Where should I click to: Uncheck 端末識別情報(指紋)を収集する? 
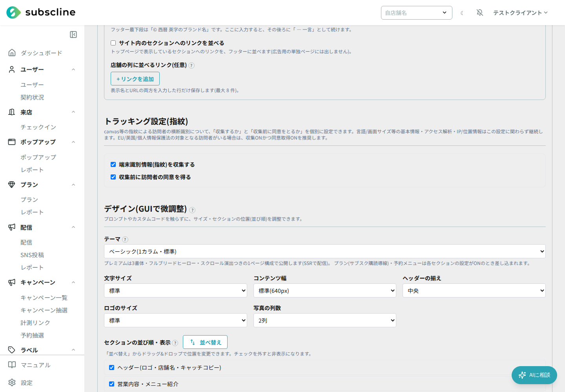pyautogui.click(x=113, y=165)
